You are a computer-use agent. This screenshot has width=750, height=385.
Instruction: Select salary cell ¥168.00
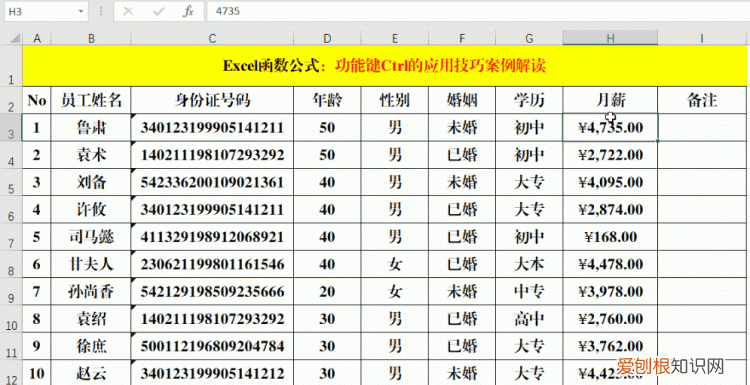610,237
